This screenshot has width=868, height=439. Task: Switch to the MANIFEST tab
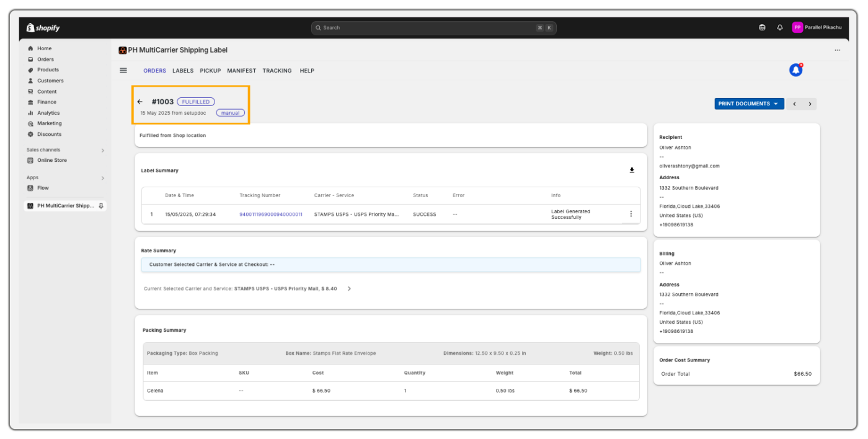(241, 71)
